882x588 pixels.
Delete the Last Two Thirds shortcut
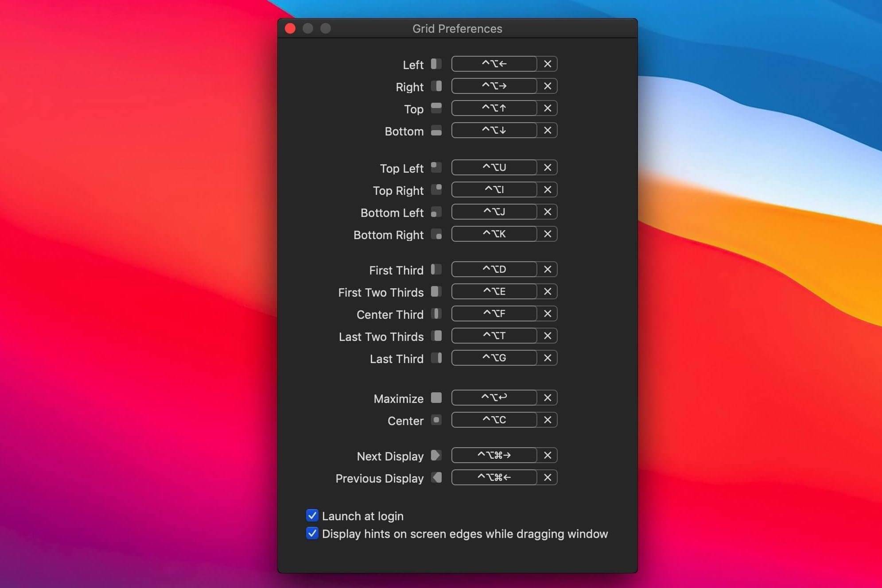pyautogui.click(x=548, y=336)
